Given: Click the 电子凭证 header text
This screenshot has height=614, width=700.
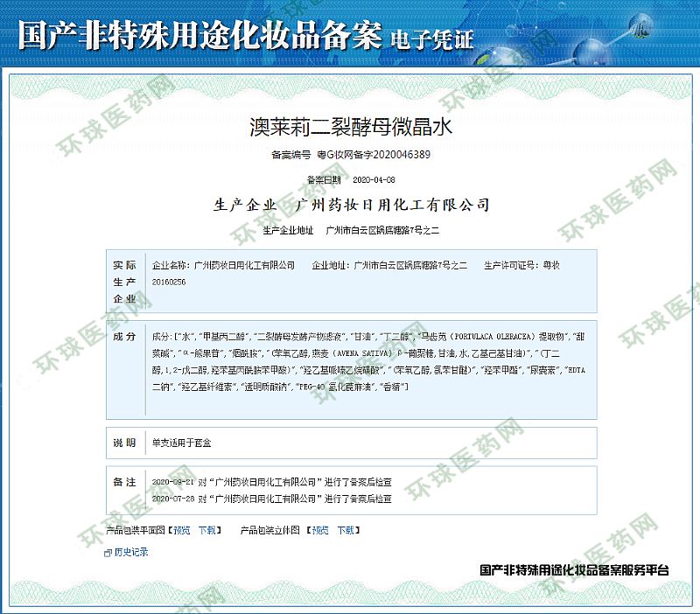Looking at the screenshot, I should [x=432, y=37].
